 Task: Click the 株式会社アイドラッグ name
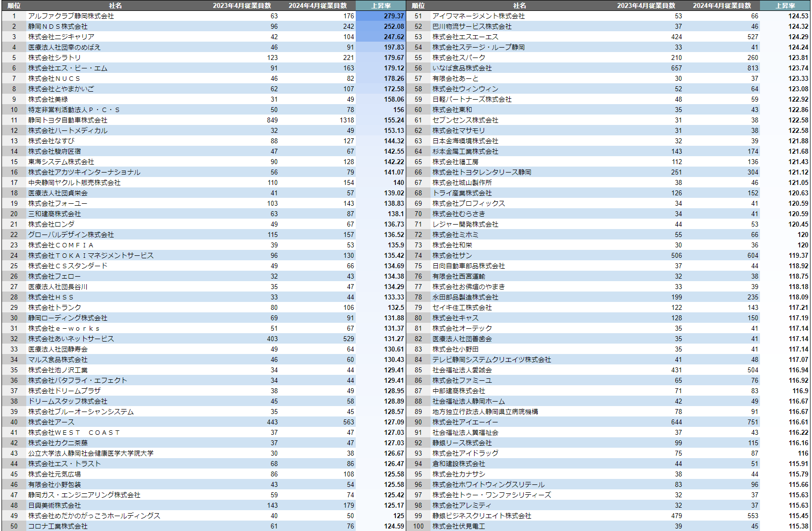tap(465, 453)
